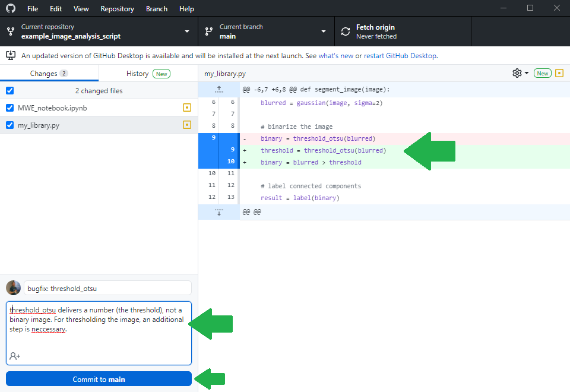Uncheck my_library.py file checkbox

[x=9, y=125]
